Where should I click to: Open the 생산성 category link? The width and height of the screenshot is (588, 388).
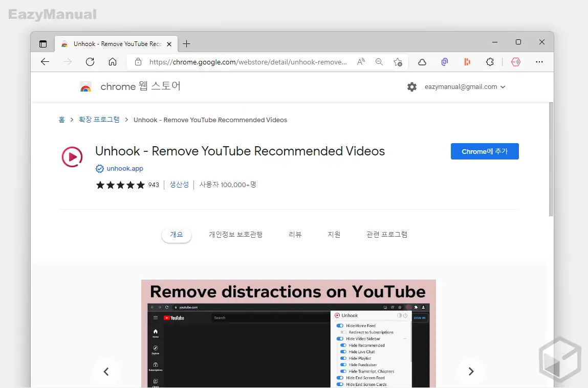179,185
